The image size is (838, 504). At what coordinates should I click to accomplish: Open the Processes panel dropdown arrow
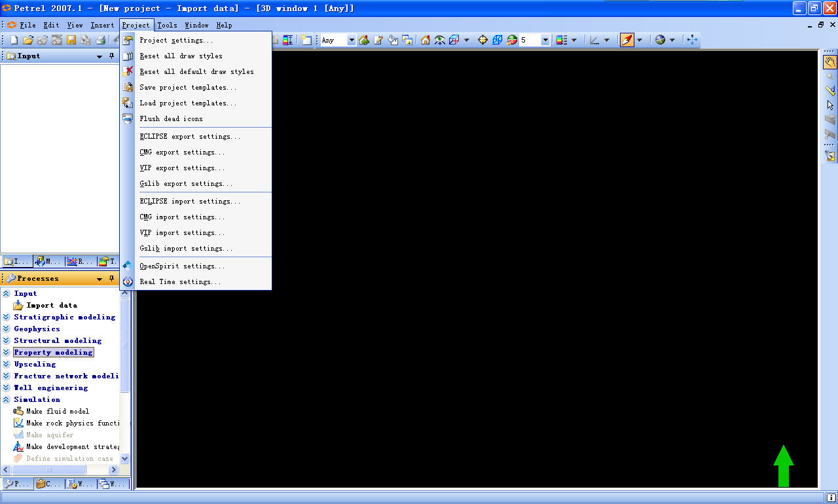[x=100, y=279]
